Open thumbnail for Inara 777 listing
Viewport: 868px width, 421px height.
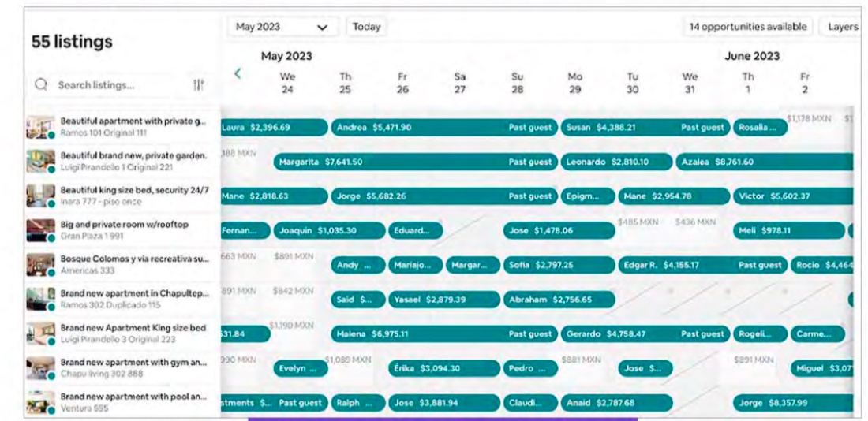coord(41,196)
